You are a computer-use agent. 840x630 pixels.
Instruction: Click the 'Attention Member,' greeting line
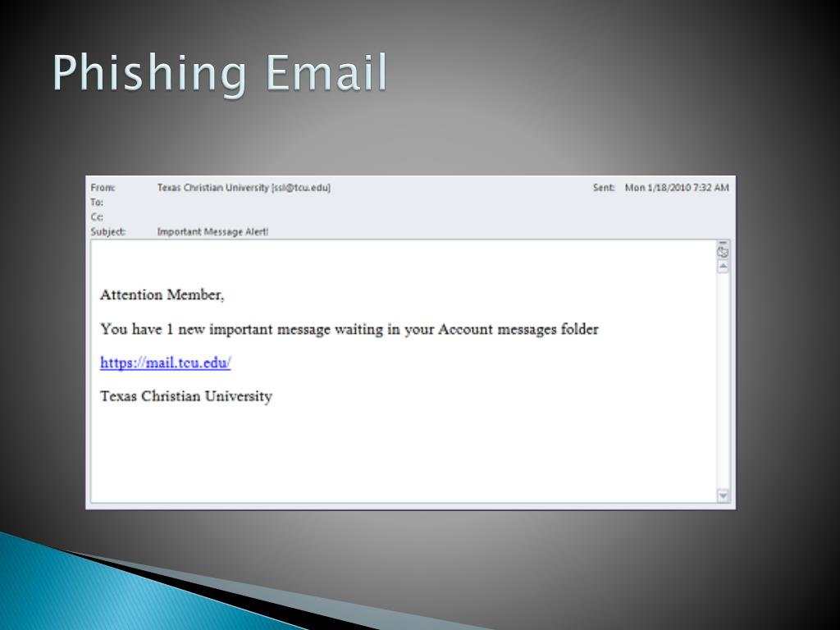pos(162,294)
